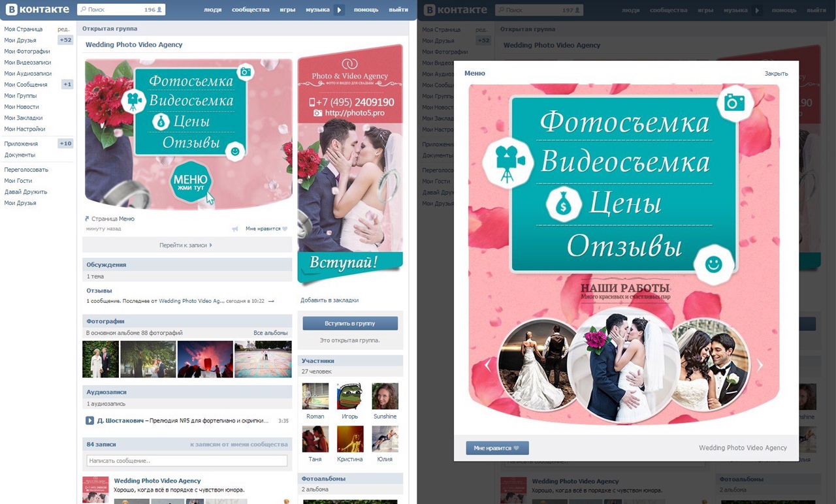Screen dimensions: 836x504
Task: Expand Перейти к записи below the post
Action: click(186, 245)
